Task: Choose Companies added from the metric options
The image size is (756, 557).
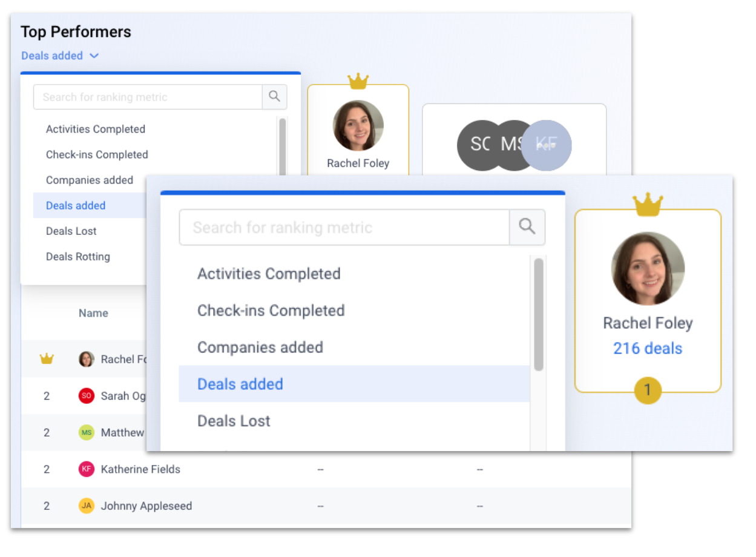Action: pyautogui.click(x=260, y=348)
